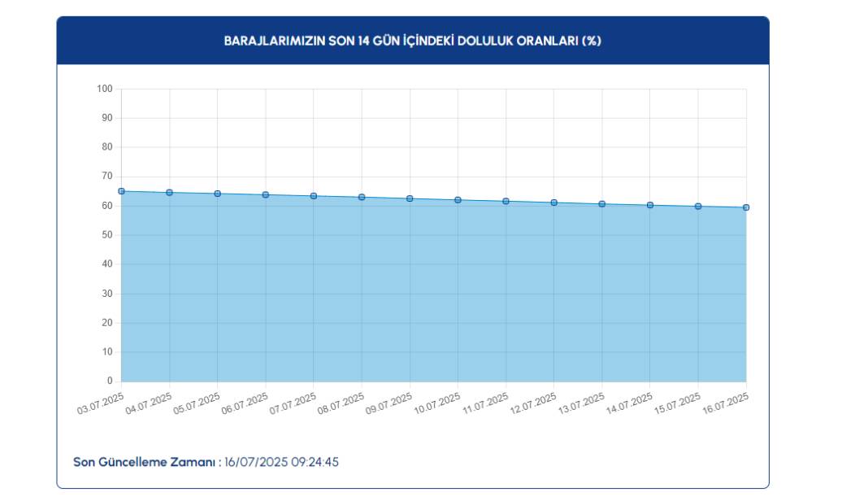Viewport: 868px width, 501px height.
Task: Click the x-axis label 08.07.2025
Action: pos(341,403)
